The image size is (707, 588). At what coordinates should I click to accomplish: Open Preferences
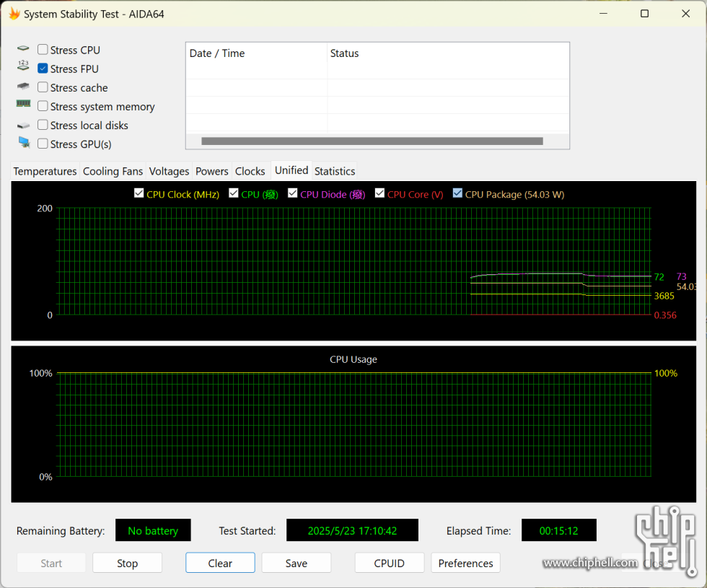[466, 563]
